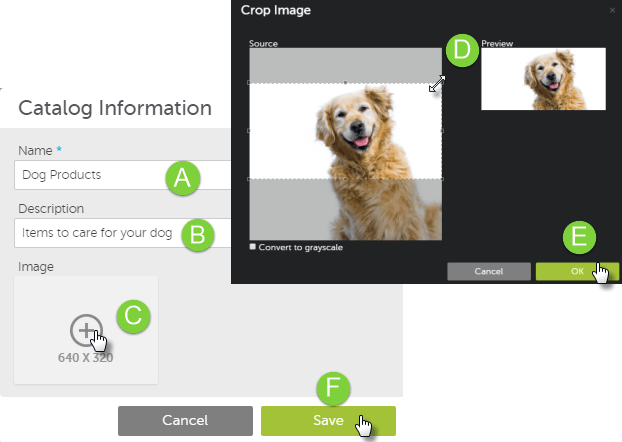The height and width of the screenshot is (442, 622).
Task: Save the catalog information
Action: (x=328, y=420)
